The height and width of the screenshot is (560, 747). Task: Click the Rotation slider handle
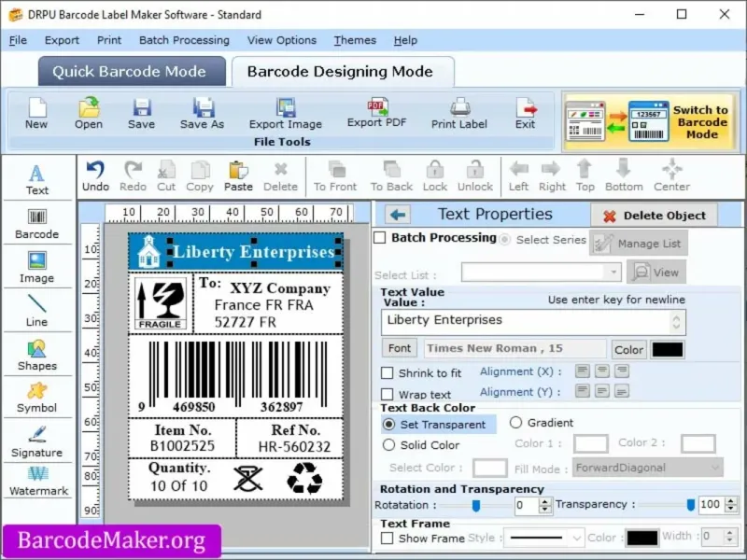[x=476, y=506]
